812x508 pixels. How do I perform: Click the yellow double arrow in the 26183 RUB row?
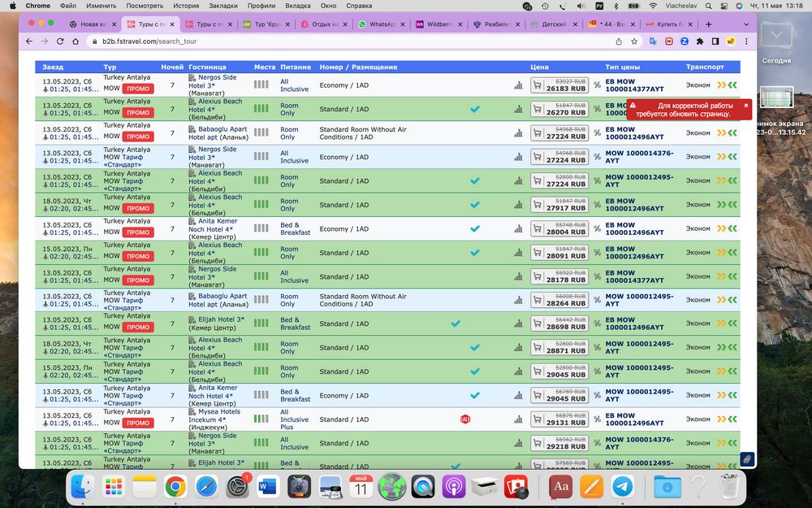(720, 85)
